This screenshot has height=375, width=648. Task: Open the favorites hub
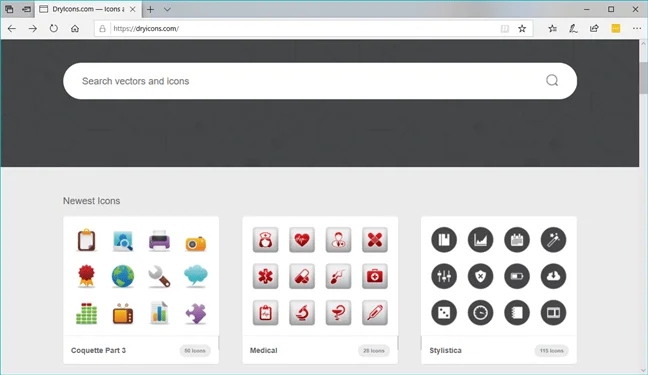pos(553,29)
